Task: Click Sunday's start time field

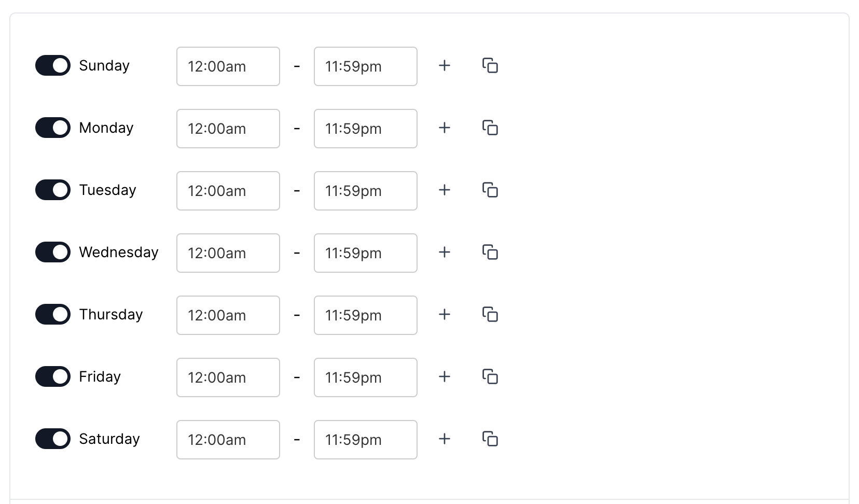Action: tap(228, 66)
